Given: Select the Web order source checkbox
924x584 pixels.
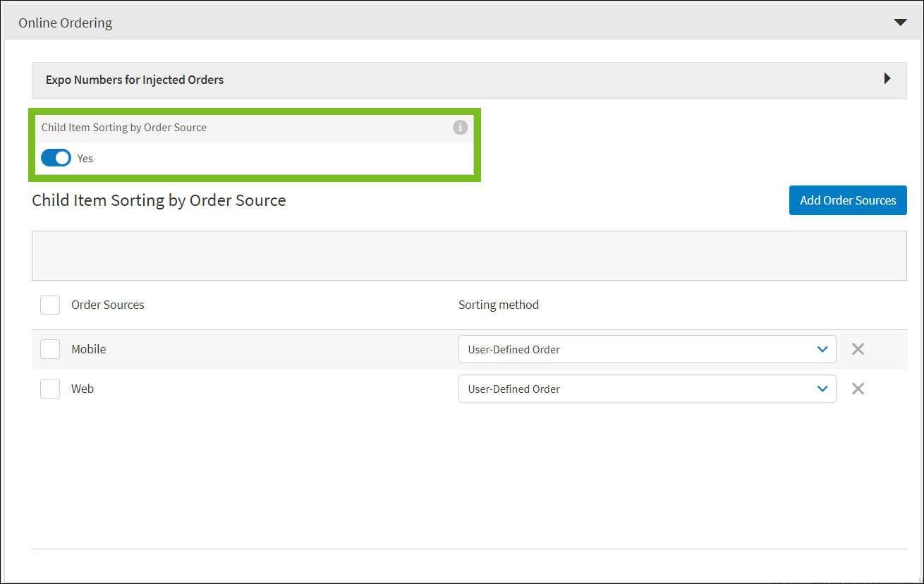Looking at the screenshot, I should pyautogui.click(x=50, y=389).
